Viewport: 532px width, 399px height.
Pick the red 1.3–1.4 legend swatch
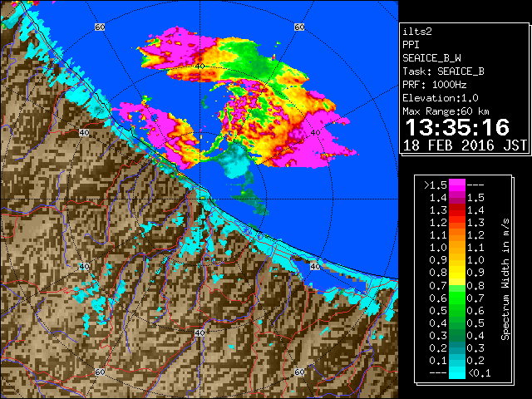(x=457, y=210)
